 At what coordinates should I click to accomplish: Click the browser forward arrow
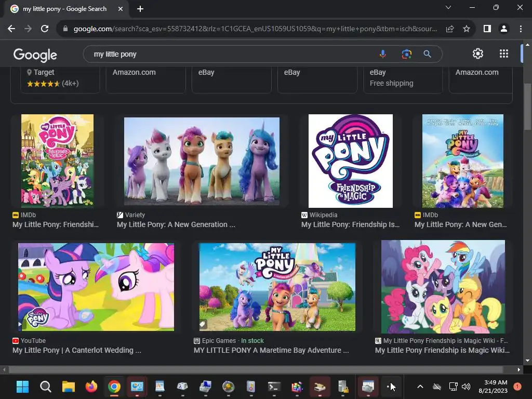click(x=28, y=29)
